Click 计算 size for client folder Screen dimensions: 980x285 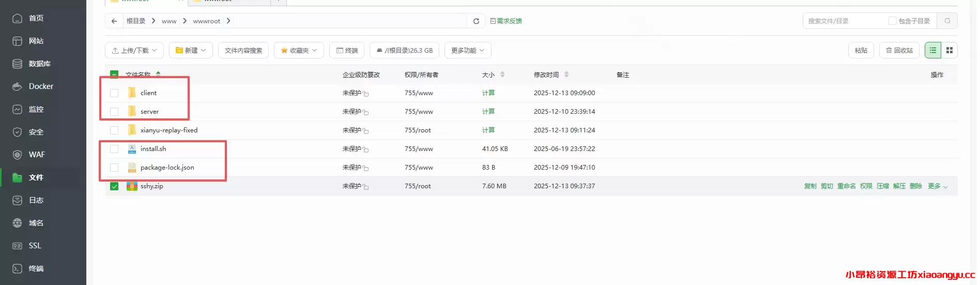tap(488, 93)
